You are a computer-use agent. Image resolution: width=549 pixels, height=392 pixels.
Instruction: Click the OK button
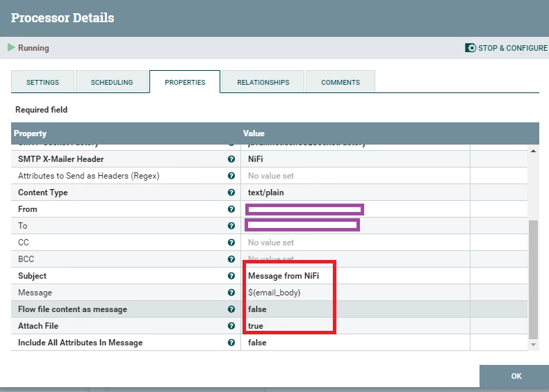[x=514, y=376]
